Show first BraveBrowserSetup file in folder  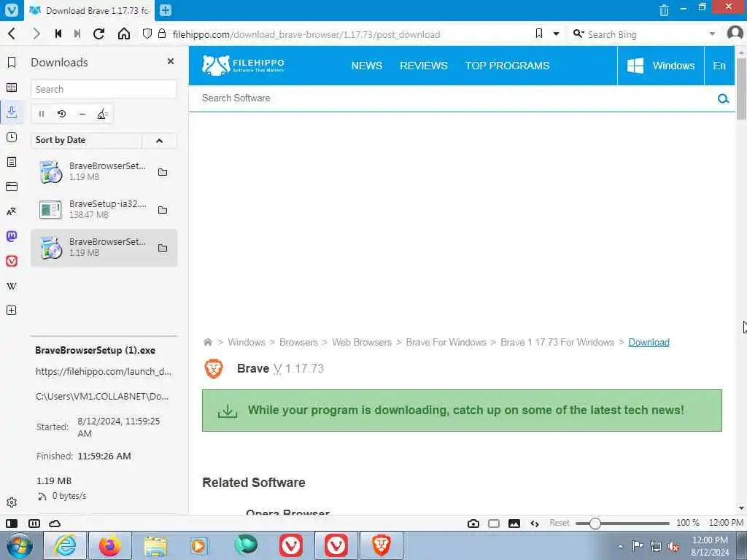[x=163, y=172]
